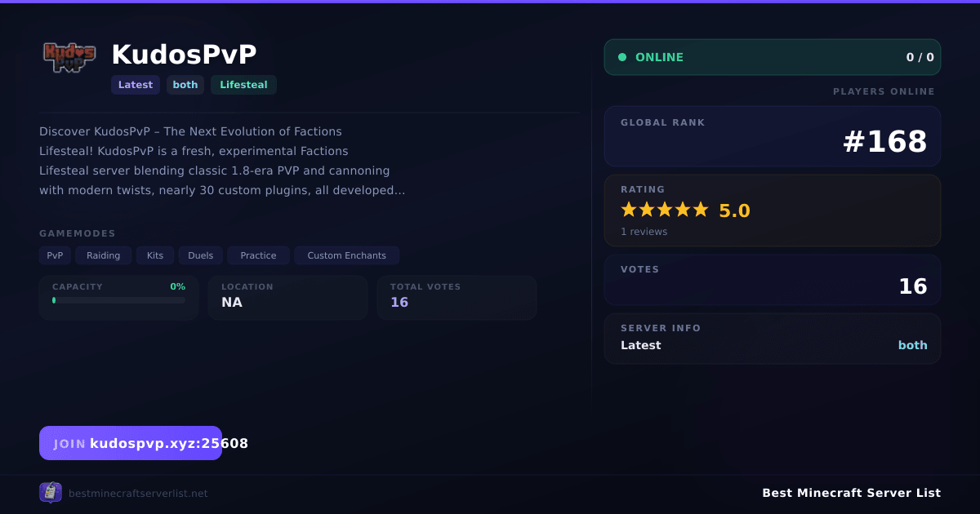Click the NA location value

pyautogui.click(x=232, y=303)
